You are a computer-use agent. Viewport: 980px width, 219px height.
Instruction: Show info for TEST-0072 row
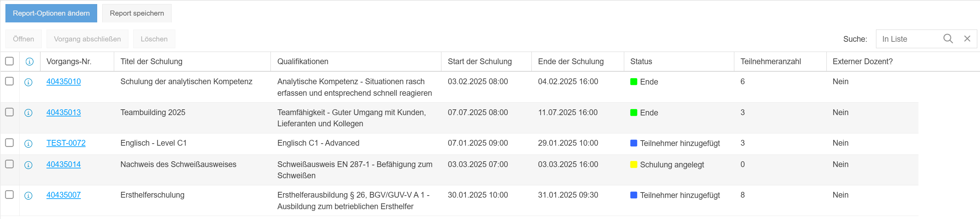(x=29, y=144)
